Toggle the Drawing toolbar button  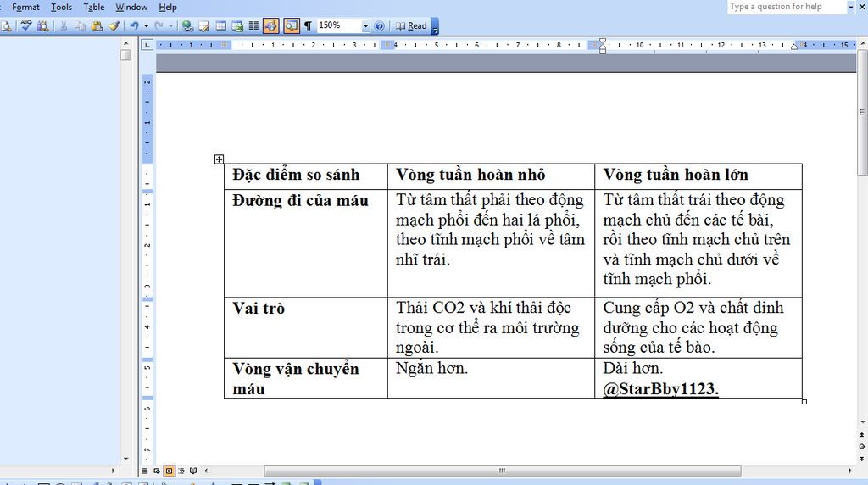coord(270,25)
